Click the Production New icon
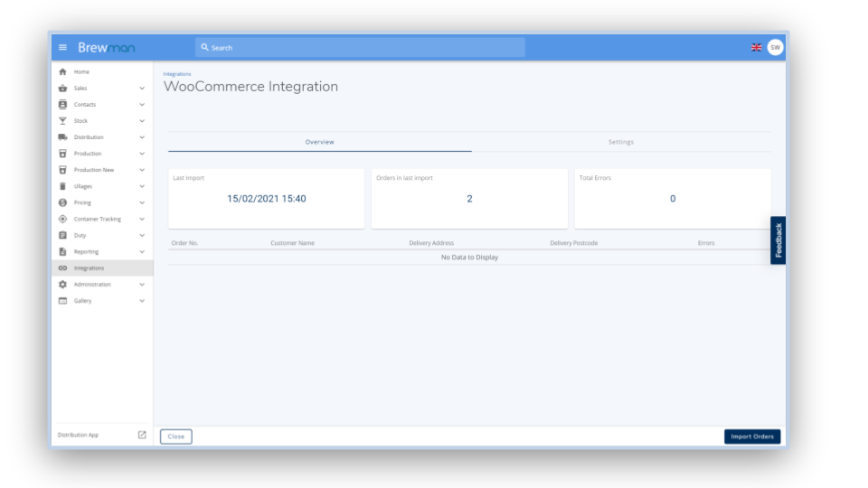 click(62, 170)
